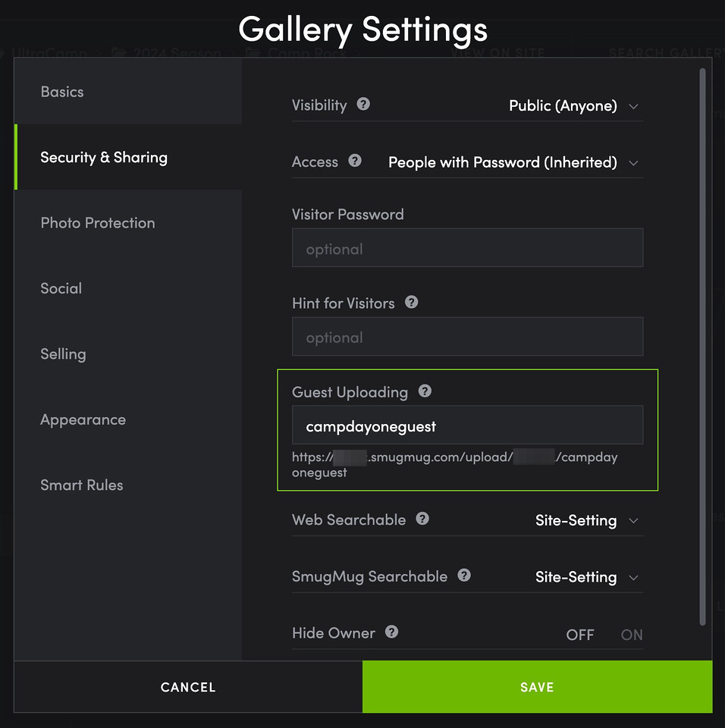Select the Security & Sharing tab
This screenshot has width=725, height=728.
click(x=128, y=158)
